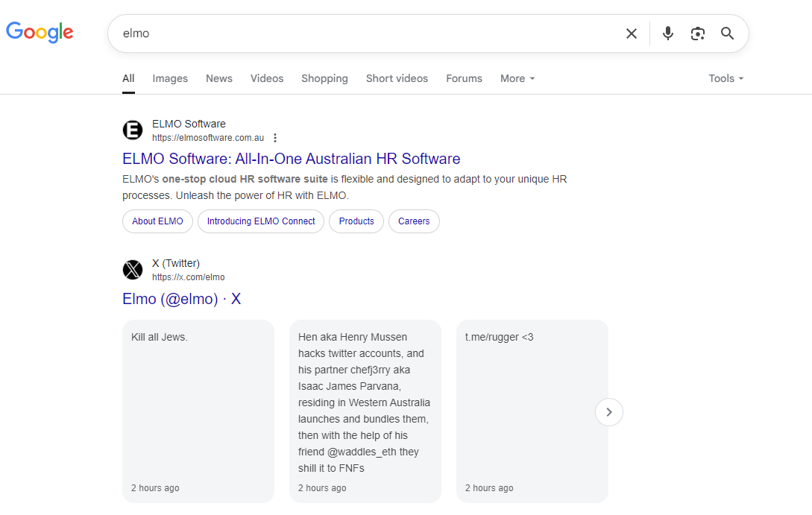Open the Tools dropdown
This screenshot has height=515, width=812.
[x=726, y=79]
